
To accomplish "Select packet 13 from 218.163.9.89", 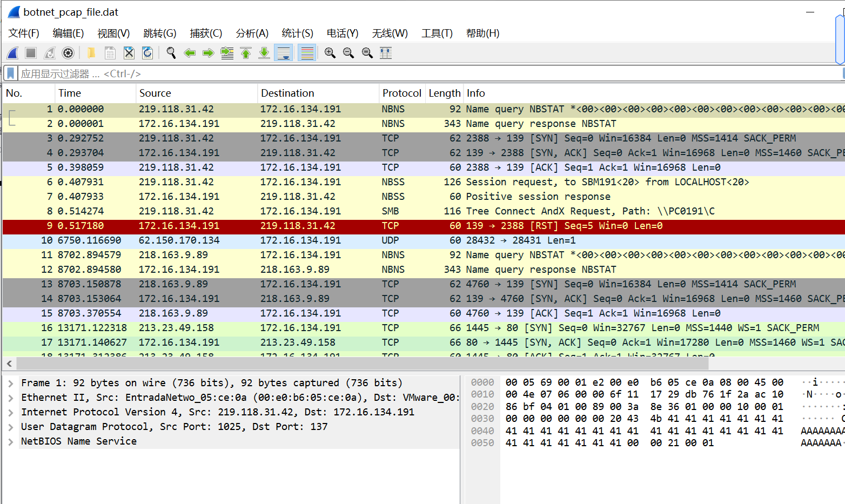I will coord(424,284).
